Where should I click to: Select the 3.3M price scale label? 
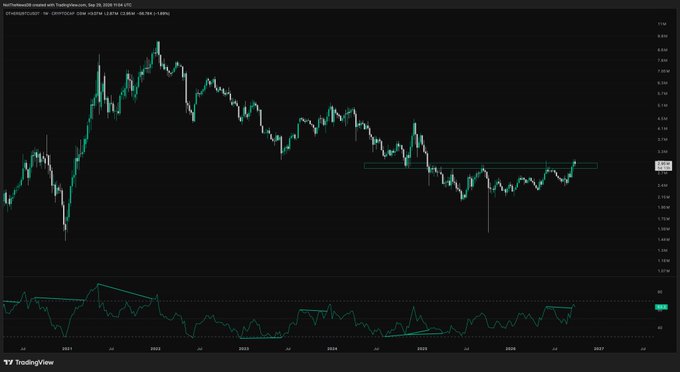[x=663, y=152]
